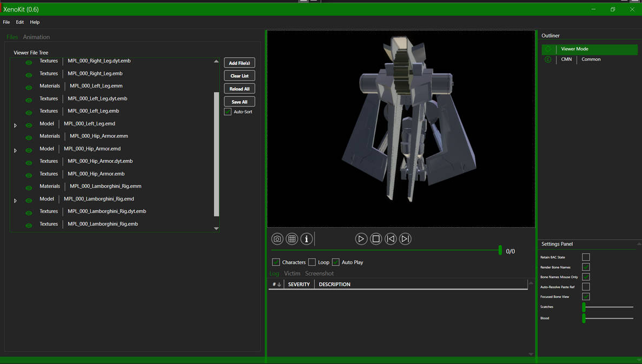
Task: Toggle visibility of MPL_000_Hip_Armor.emm
Action: pos(29,138)
